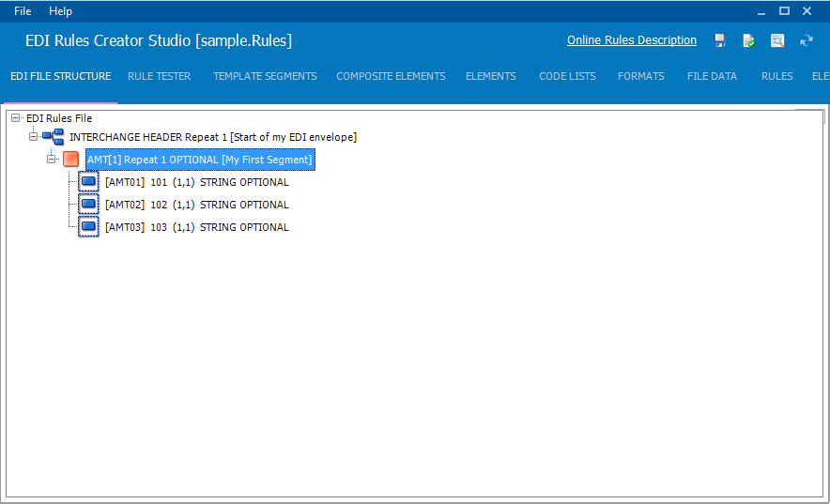
Task: Click the EDI Rules Creator Studio title
Action: (x=159, y=40)
